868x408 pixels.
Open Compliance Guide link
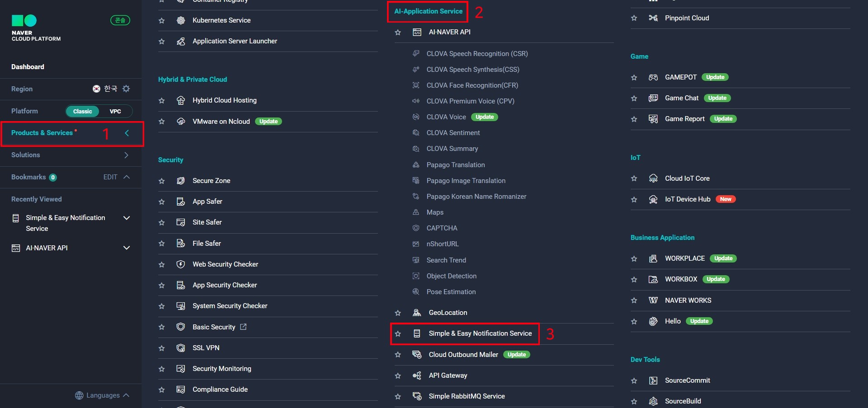point(220,389)
